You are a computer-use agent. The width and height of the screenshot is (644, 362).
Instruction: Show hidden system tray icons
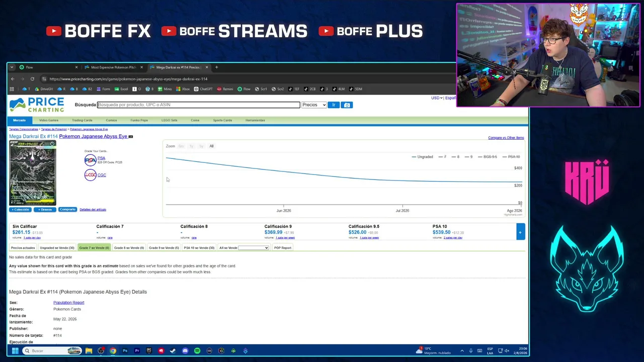click(462, 351)
